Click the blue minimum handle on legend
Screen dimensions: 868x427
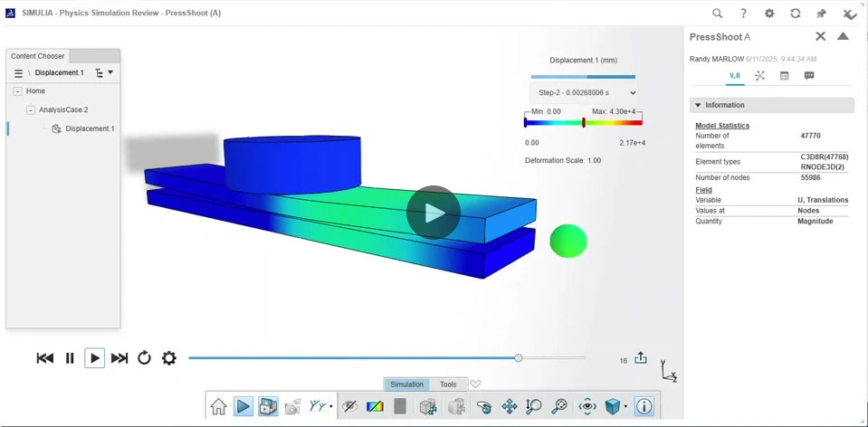point(525,123)
